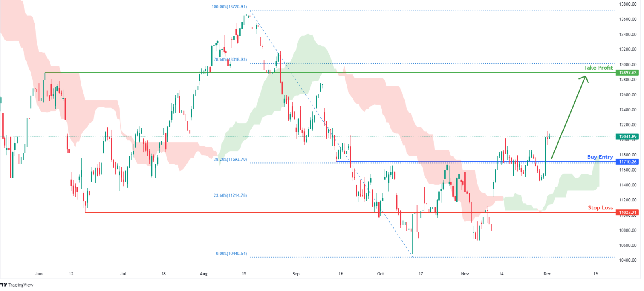Click the 15 date label after Aug
Image resolution: width=644 pixels, height=291 pixels.
[244, 274]
